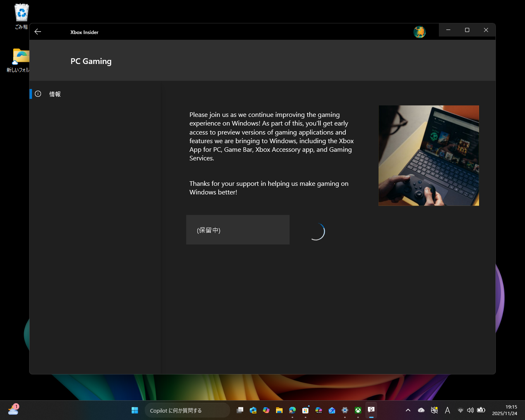This screenshot has height=420, width=525.
Task: Switch IME input mode using the A indicator
Action: [x=447, y=410]
